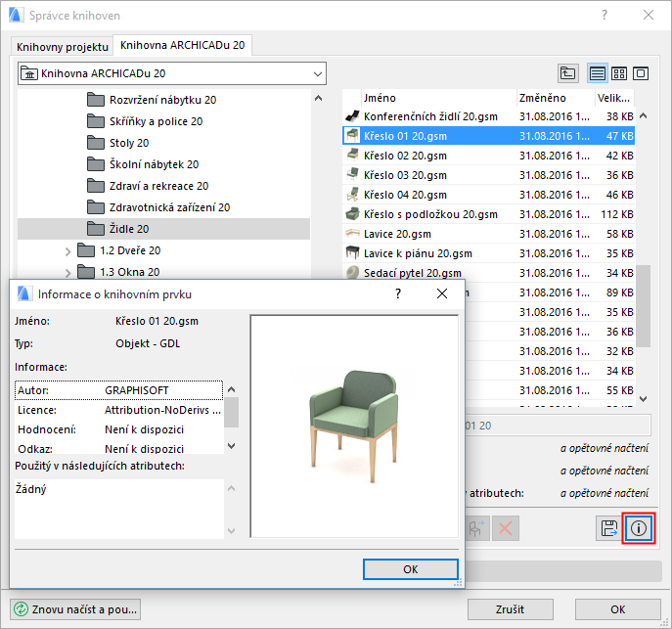Select the Židle 20 folder
672x629 pixels.
(x=163, y=229)
